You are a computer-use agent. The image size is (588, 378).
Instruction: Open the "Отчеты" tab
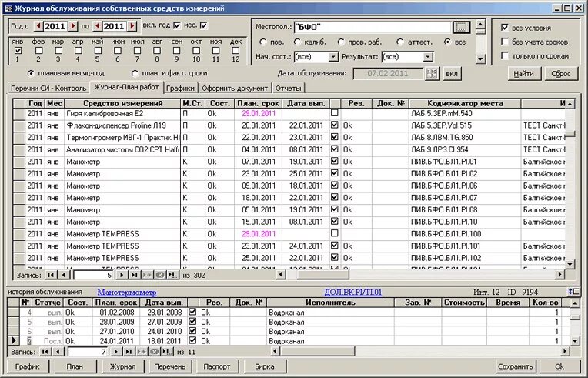pyautogui.click(x=288, y=89)
